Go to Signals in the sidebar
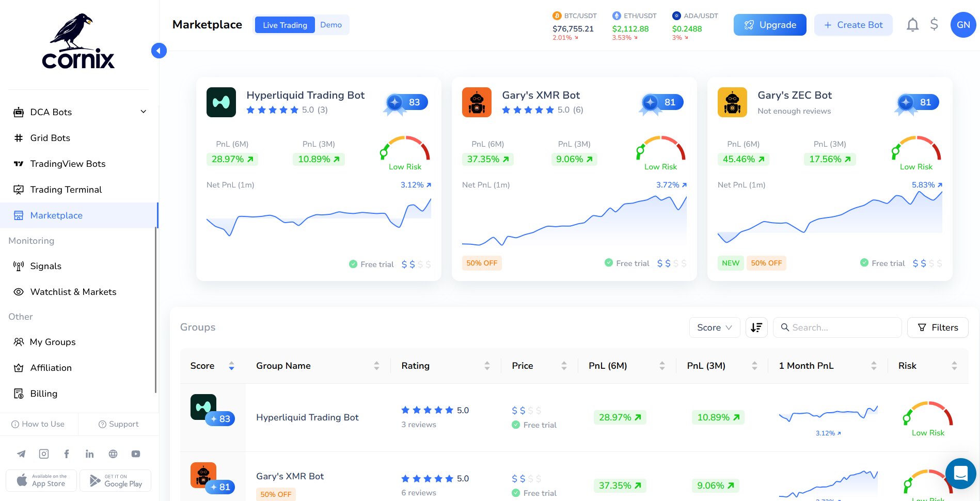The height and width of the screenshot is (501, 980). pos(45,266)
